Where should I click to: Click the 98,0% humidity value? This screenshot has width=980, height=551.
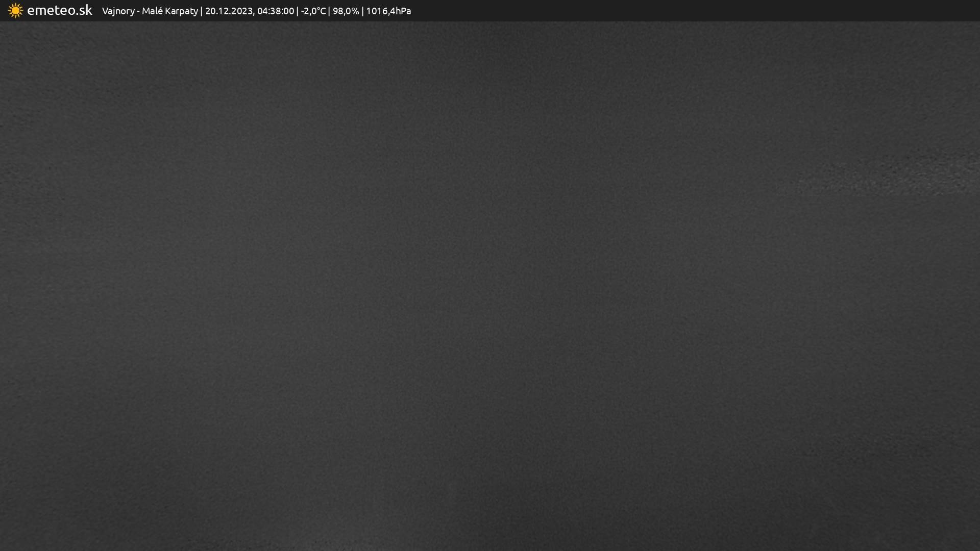346,11
